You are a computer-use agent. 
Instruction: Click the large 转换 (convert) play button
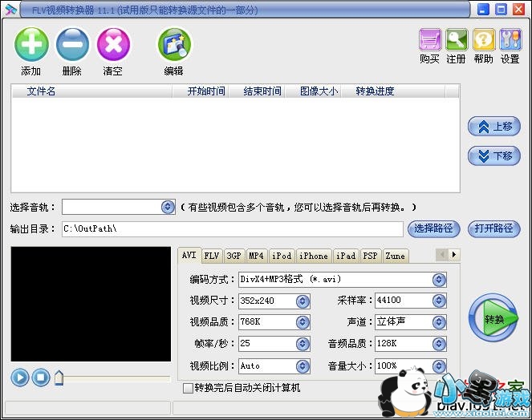[493, 318]
